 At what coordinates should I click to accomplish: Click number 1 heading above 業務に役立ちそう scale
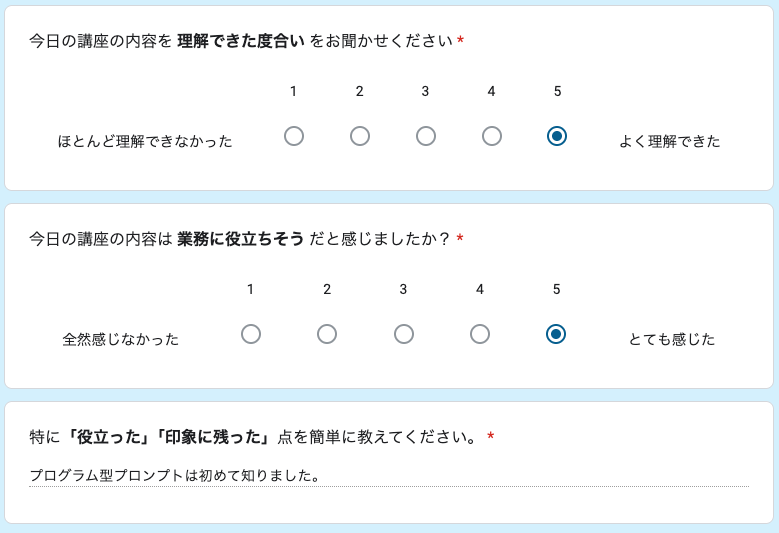tap(251, 290)
